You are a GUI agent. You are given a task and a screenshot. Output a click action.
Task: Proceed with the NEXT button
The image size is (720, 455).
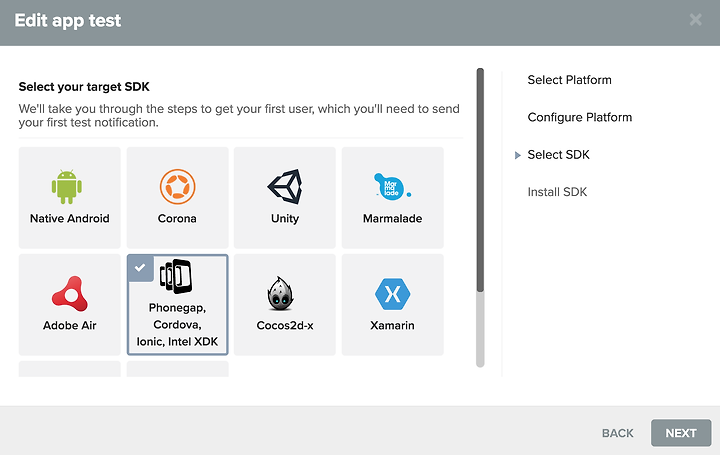(681, 433)
